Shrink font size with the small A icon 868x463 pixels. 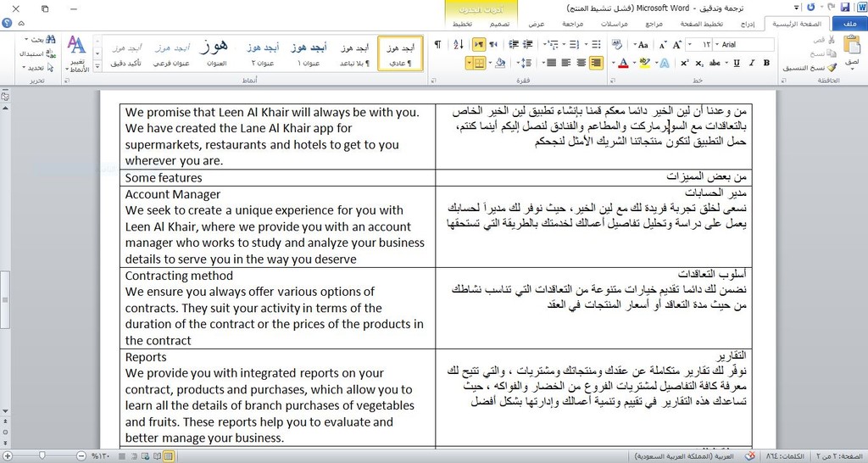[x=663, y=45]
